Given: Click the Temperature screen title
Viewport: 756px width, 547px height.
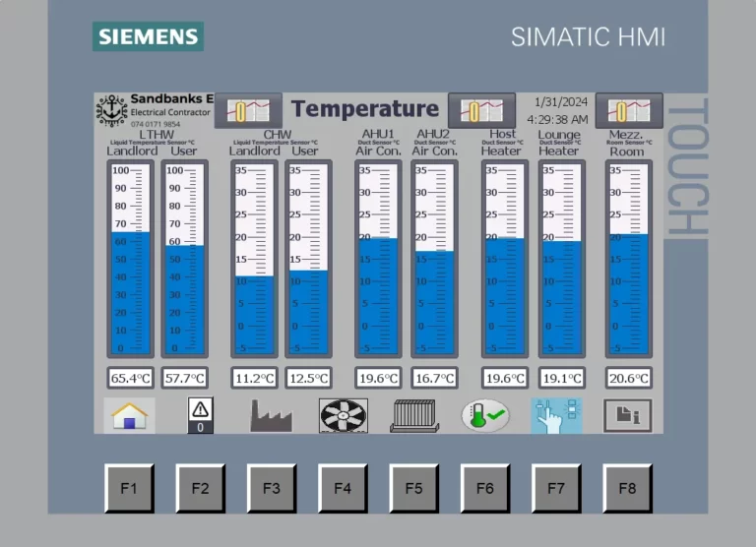Looking at the screenshot, I should pyautogui.click(x=365, y=109).
